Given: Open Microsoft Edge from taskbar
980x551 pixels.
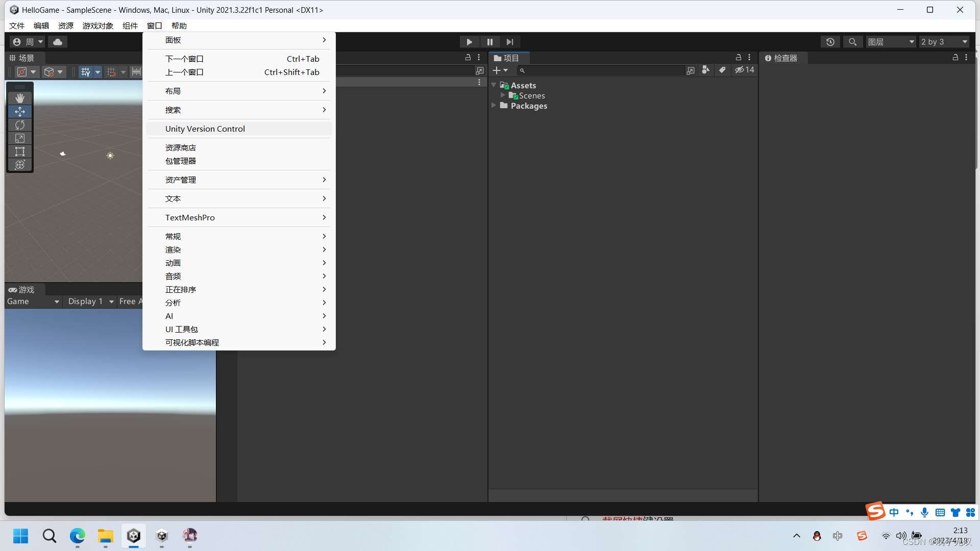Looking at the screenshot, I should 78,536.
